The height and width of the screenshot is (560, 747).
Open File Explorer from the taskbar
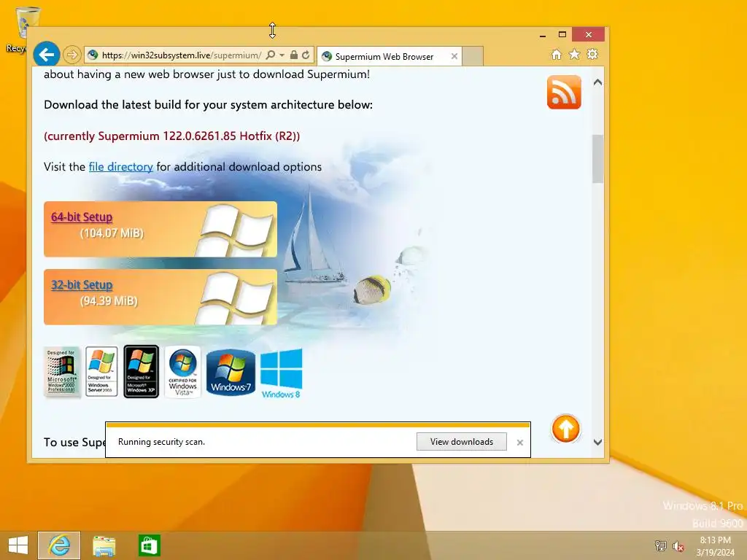click(104, 545)
